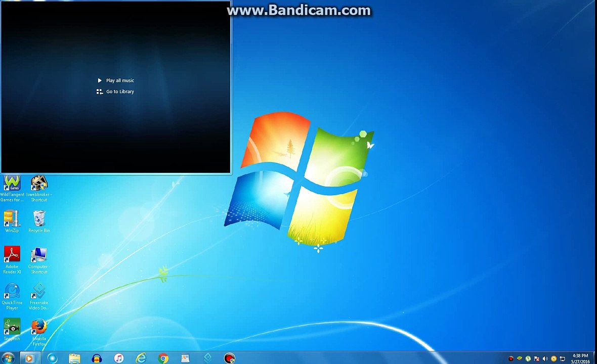The height and width of the screenshot is (364, 597).
Task: Select the Adobe Reader XI desktop icon
Action: point(12,260)
